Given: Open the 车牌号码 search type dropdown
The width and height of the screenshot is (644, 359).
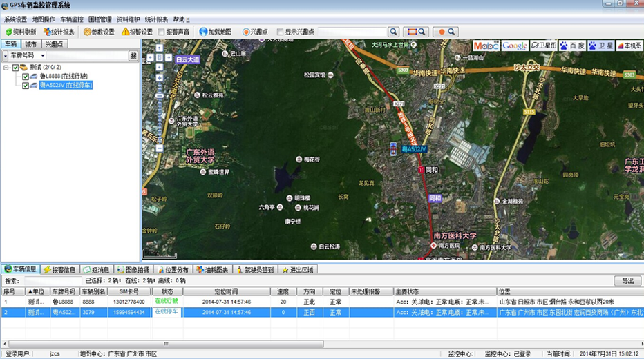Looking at the screenshot, I should coord(43,55).
